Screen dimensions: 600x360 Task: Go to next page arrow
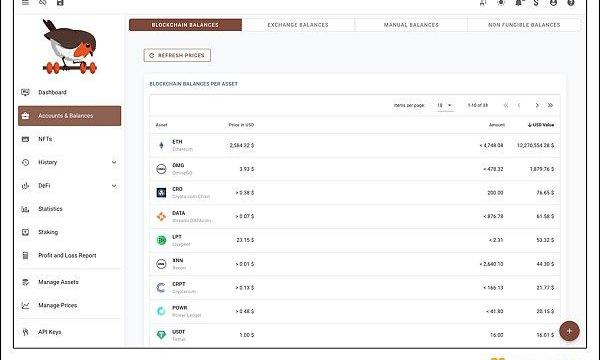pyautogui.click(x=537, y=105)
